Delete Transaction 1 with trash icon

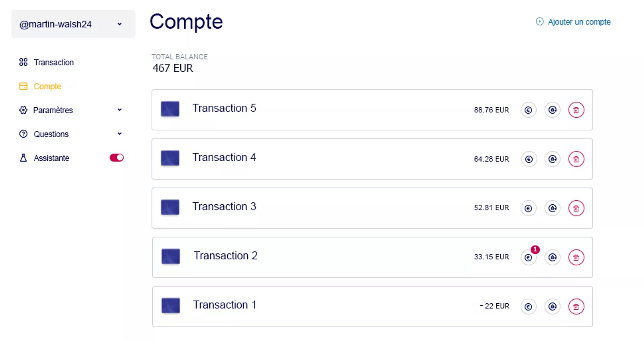[x=576, y=307]
